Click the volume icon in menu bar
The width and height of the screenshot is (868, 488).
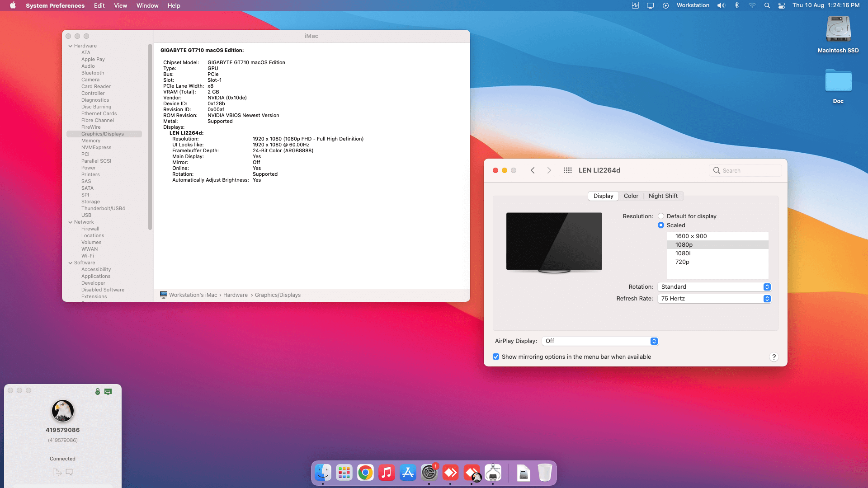pyautogui.click(x=721, y=5)
